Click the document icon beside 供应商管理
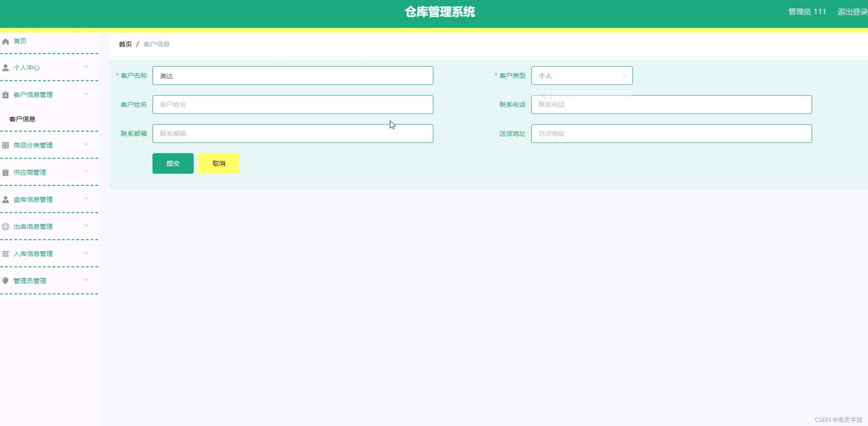This screenshot has width=868, height=426. click(x=6, y=172)
